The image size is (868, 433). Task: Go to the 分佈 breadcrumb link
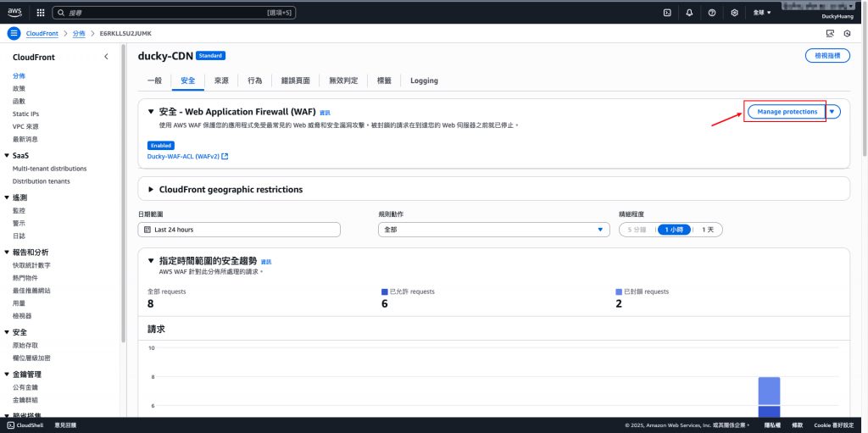click(79, 33)
